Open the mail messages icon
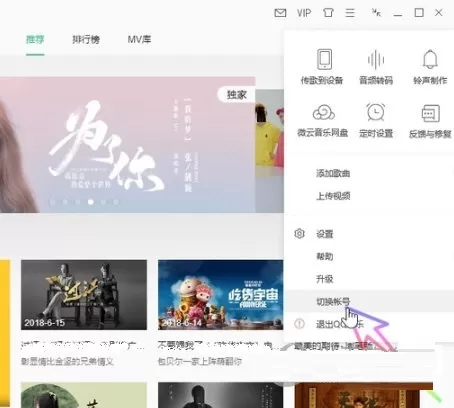The width and height of the screenshot is (454, 408). pyautogui.click(x=280, y=13)
